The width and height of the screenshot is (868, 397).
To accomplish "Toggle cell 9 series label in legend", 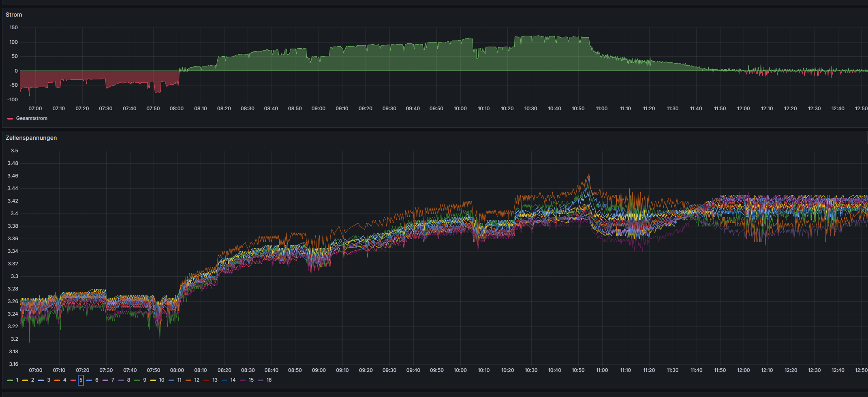I will coord(145,380).
